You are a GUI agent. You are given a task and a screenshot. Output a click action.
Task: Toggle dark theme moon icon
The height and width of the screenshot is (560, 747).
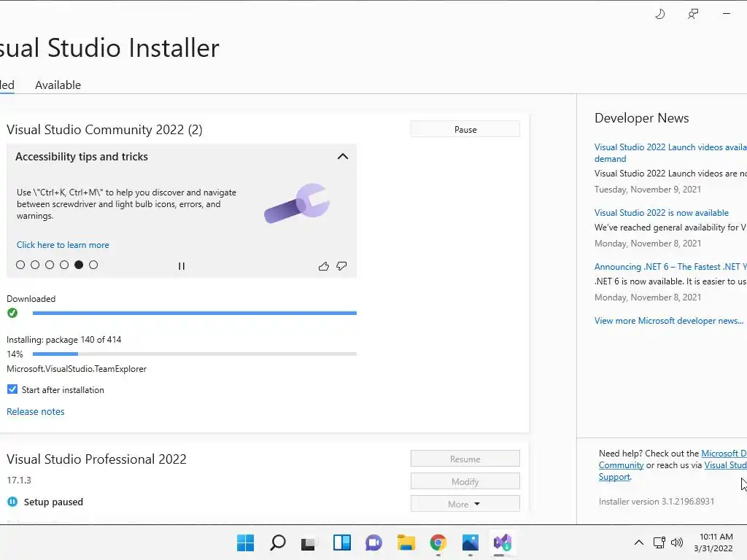[x=659, y=15]
